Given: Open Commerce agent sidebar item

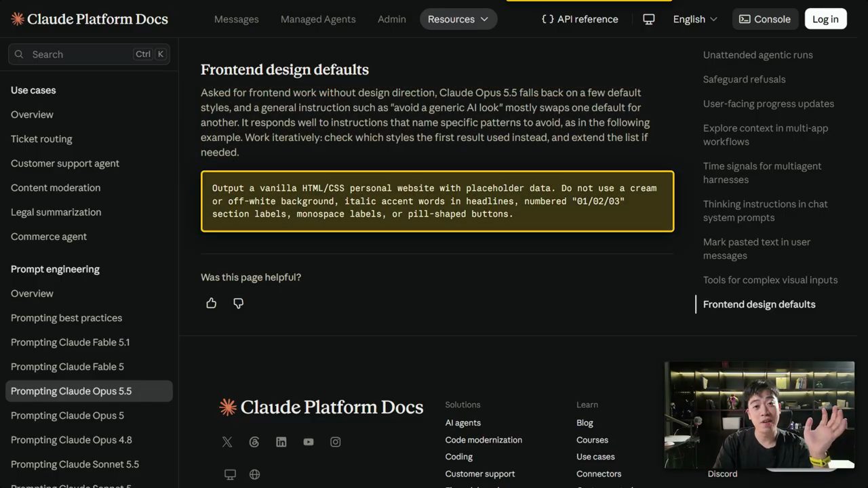Looking at the screenshot, I should 49,237.
